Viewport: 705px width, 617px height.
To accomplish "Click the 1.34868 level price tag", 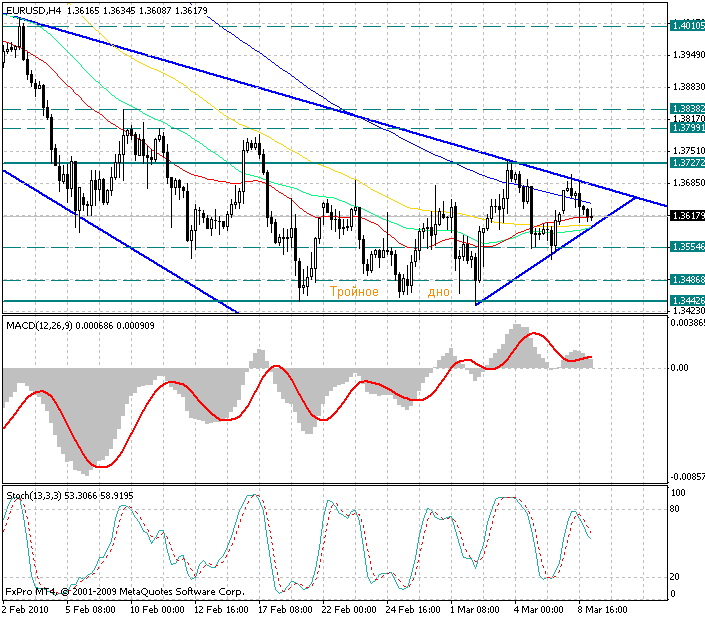I will [687, 280].
